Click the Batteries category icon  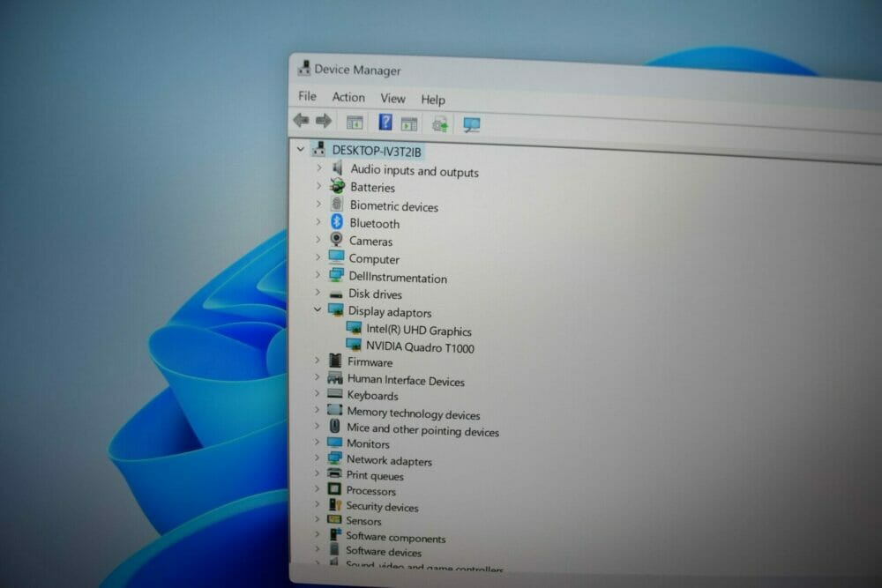[338, 185]
